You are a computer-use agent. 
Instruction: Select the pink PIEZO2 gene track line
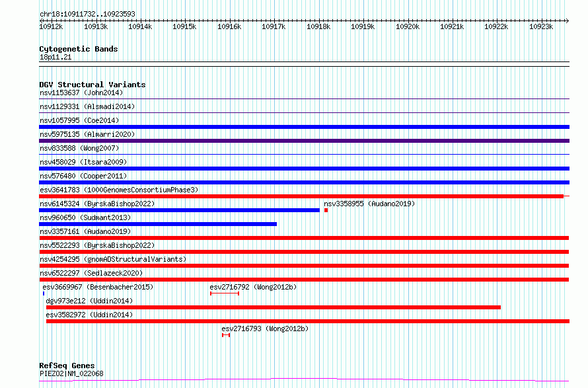click(x=304, y=380)
